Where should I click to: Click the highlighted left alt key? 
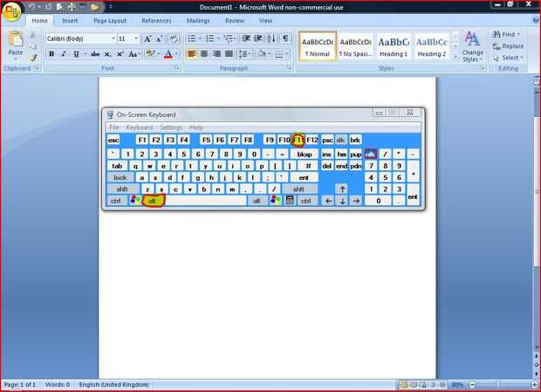[154, 201]
